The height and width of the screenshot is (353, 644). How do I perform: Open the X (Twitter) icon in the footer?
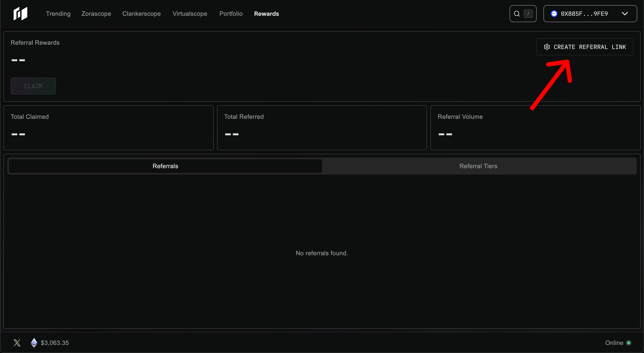[17, 343]
